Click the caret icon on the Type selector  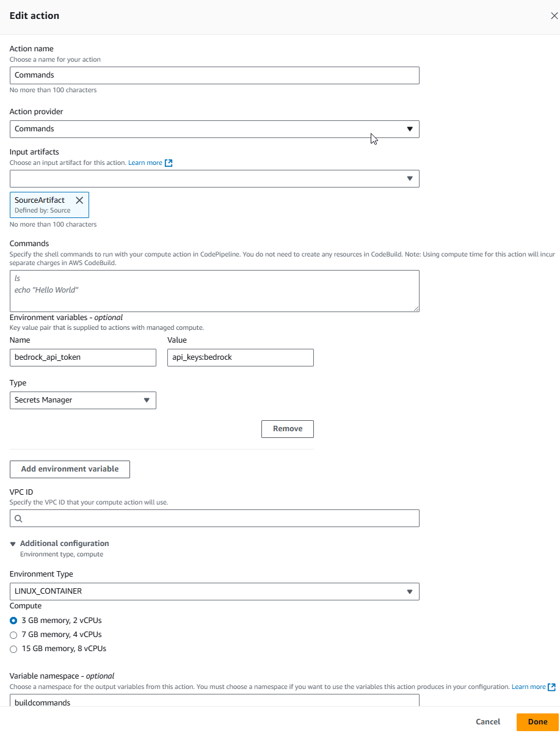pyautogui.click(x=146, y=400)
